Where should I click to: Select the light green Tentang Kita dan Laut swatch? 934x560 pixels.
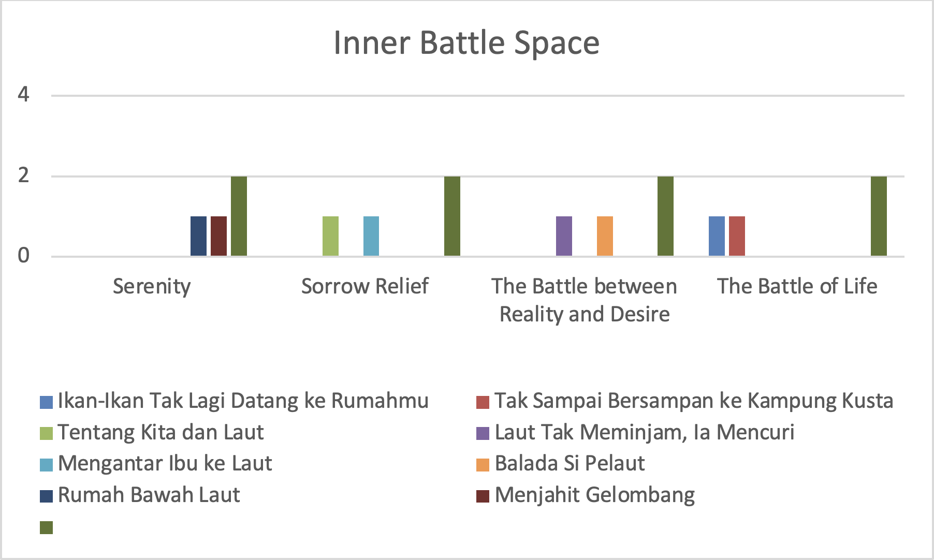click(x=46, y=434)
